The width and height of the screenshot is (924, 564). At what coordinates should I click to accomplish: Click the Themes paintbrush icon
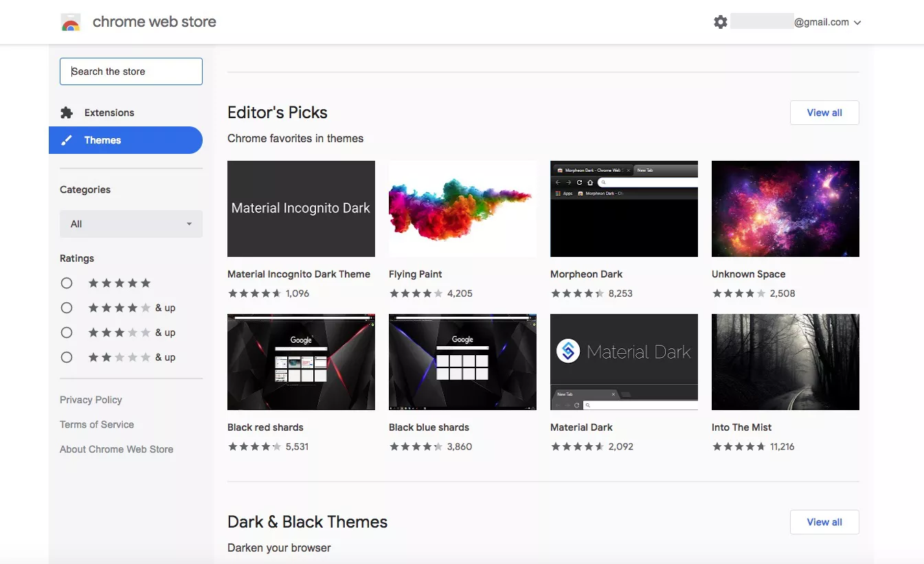[x=67, y=140]
